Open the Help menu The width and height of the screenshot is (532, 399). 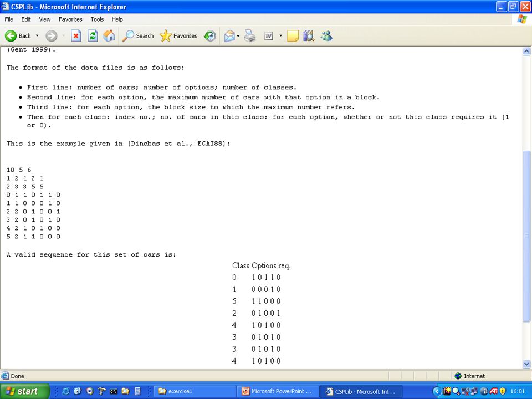click(x=117, y=19)
